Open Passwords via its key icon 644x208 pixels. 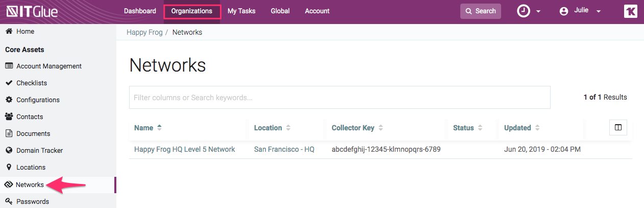tap(9, 201)
